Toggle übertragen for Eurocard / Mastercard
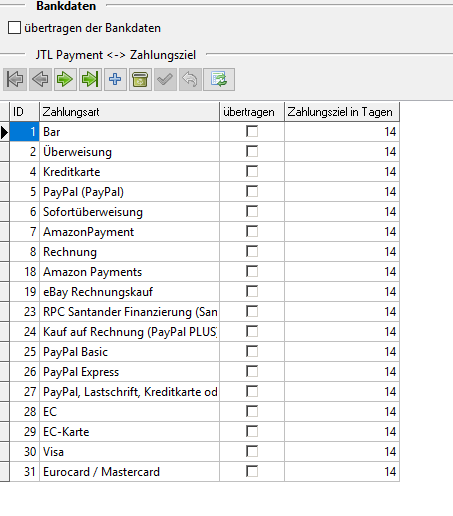This screenshot has width=453, height=516. (252, 471)
